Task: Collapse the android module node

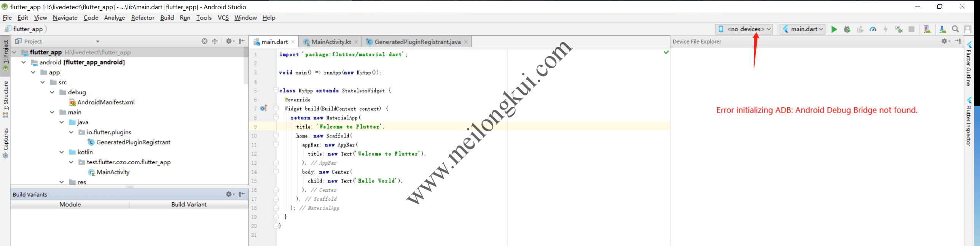Action: pyautogui.click(x=24, y=62)
